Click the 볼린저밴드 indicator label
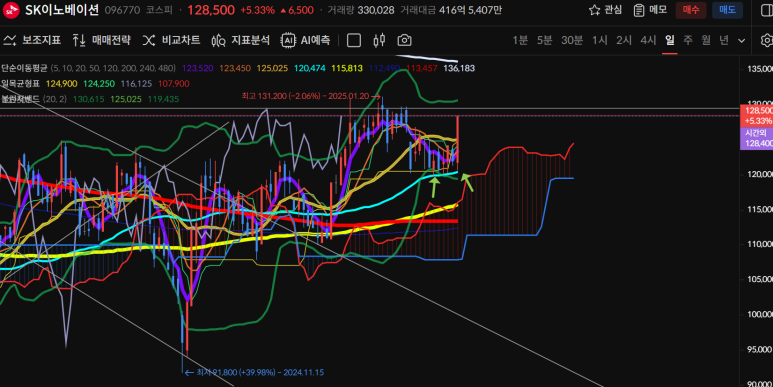773x387 pixels. 20,99
